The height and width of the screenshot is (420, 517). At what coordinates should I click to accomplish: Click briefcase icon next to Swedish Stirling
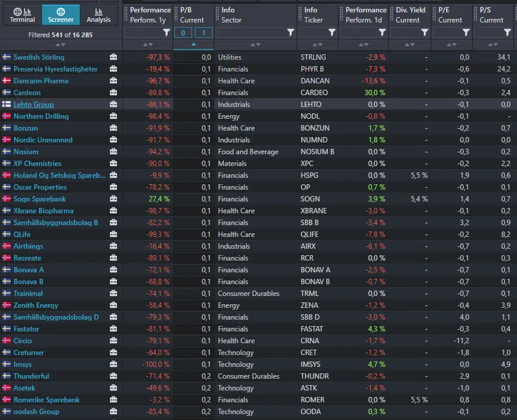pos(113,57)
